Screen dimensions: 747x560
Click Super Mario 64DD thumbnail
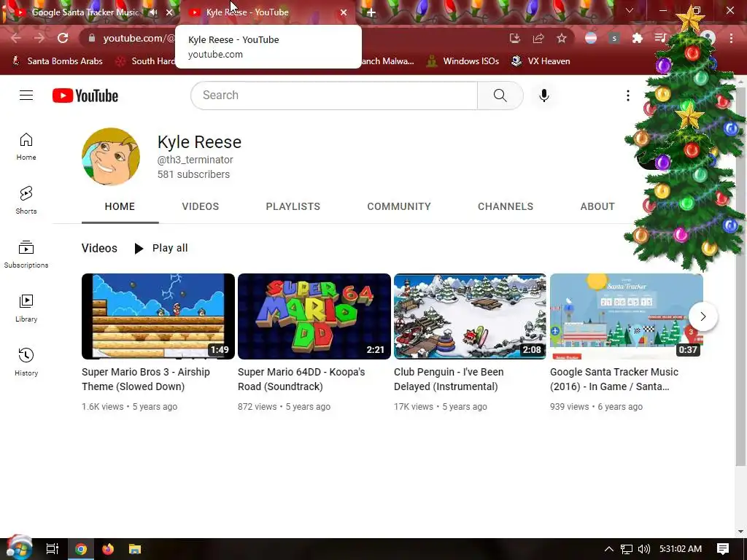tap(314, 316)
